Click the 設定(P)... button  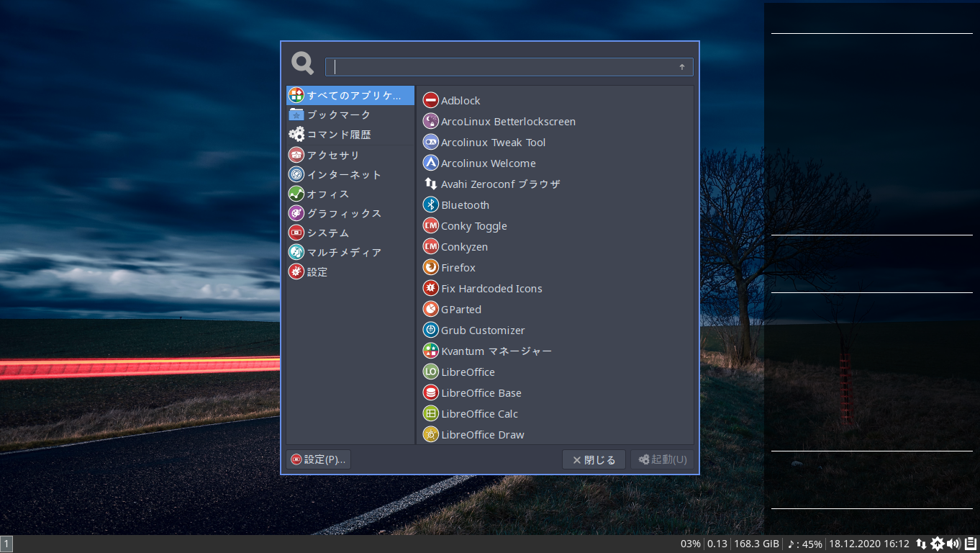318,459
